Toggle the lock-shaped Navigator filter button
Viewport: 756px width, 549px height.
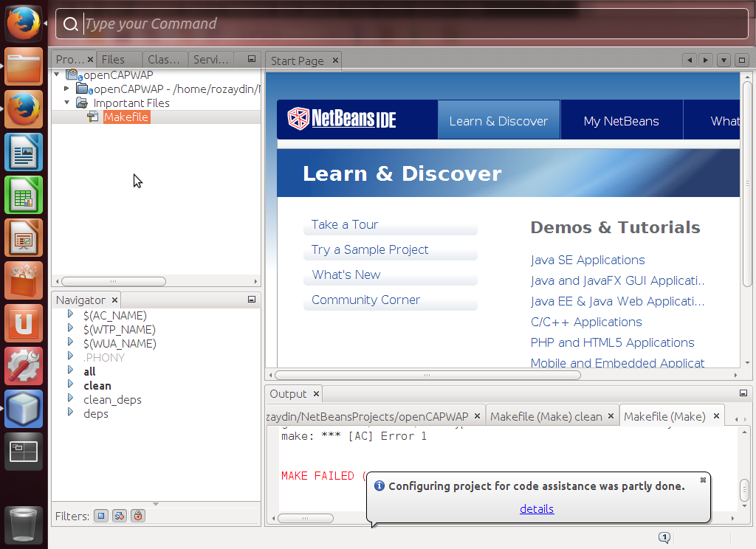coord(138,516)
